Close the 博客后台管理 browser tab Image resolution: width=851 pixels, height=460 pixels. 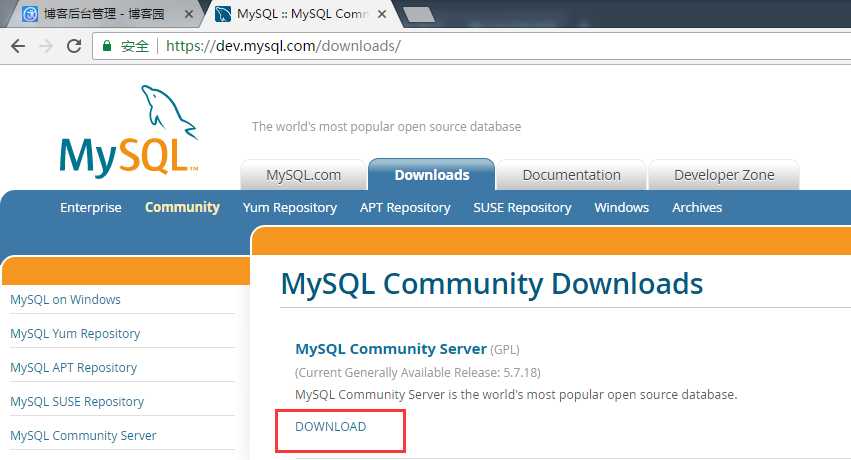[189, 14]
